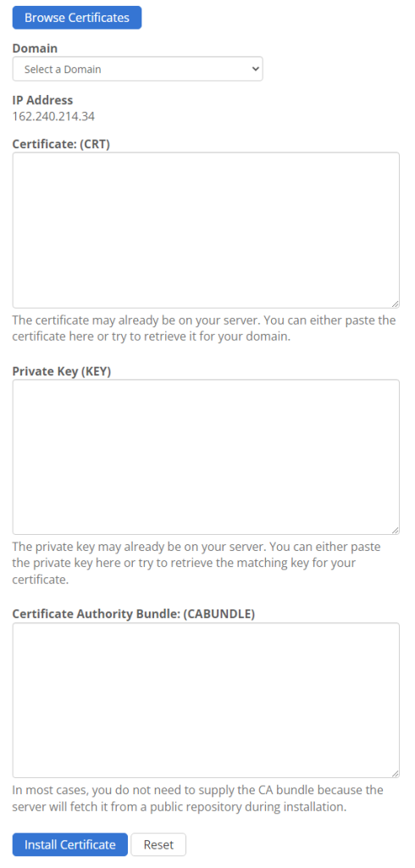Click the Install Certificate button
Viewport: 415px width, 868px height.
[70, 845]
